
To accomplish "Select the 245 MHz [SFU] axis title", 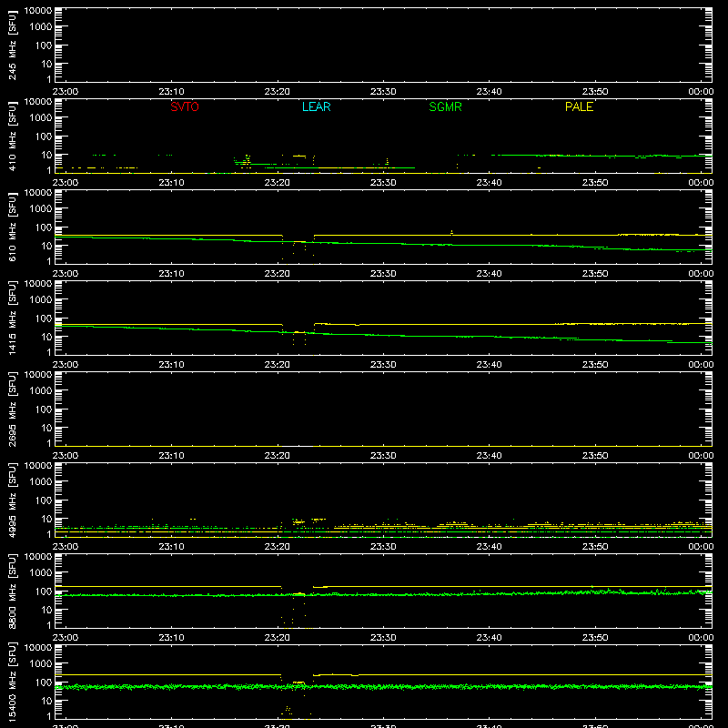I will coord(12,45).
